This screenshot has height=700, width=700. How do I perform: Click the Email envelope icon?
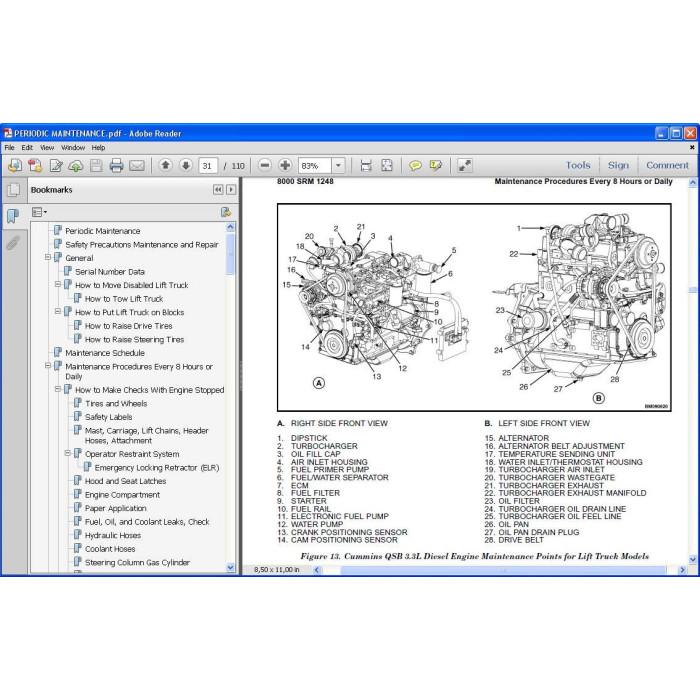137,166
